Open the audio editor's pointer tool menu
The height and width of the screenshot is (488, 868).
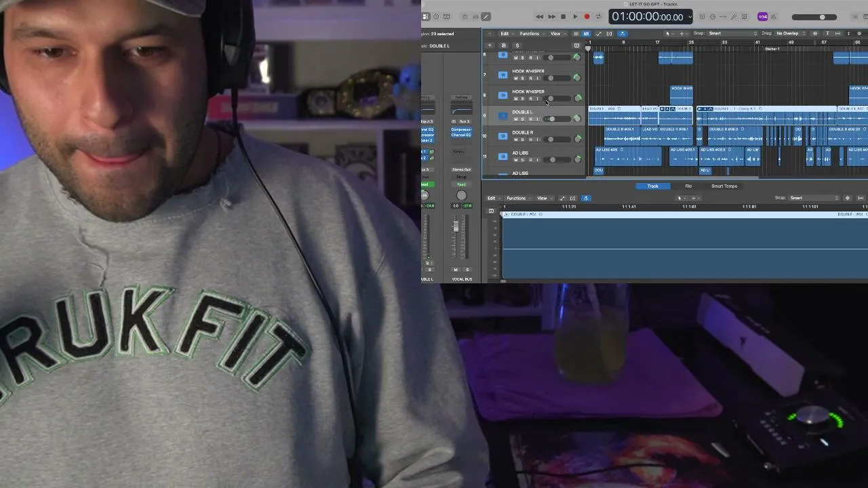point(680,199)
